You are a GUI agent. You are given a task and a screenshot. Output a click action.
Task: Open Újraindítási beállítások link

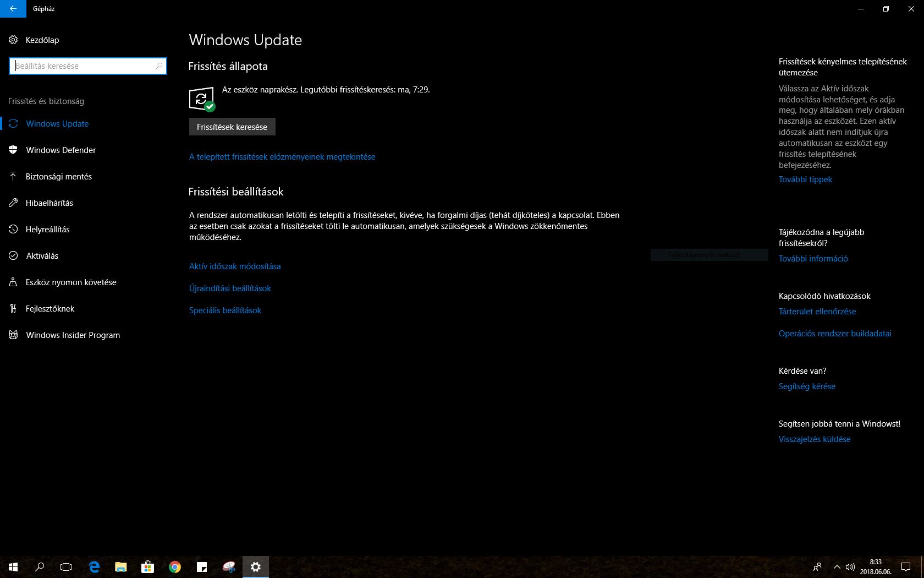click(230, 288)
